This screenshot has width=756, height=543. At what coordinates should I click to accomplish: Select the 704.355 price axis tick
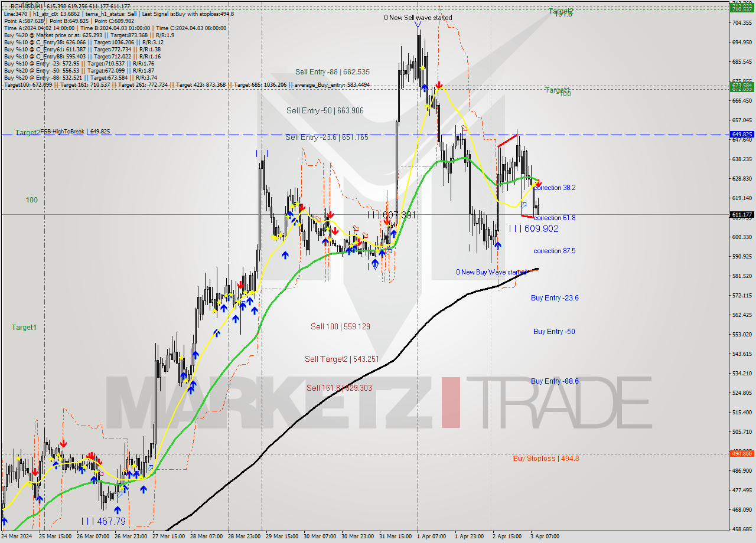click(x=742, y=22)
